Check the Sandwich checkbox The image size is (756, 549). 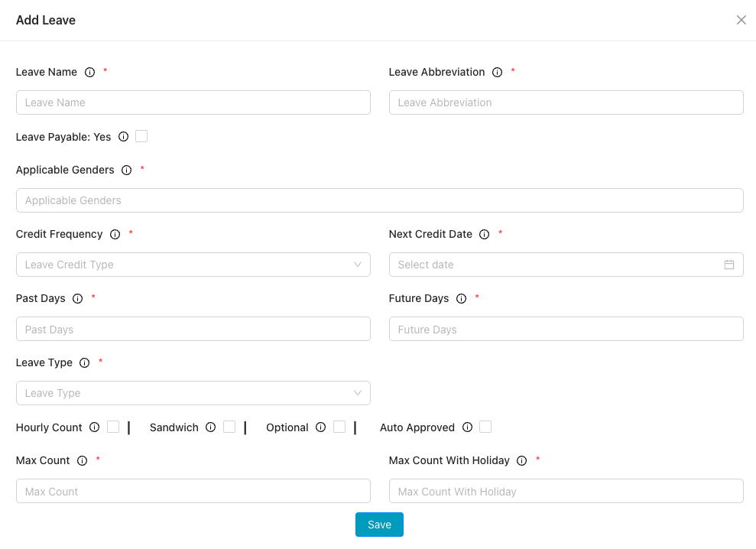pyautogui.click(x=229, y=427)
